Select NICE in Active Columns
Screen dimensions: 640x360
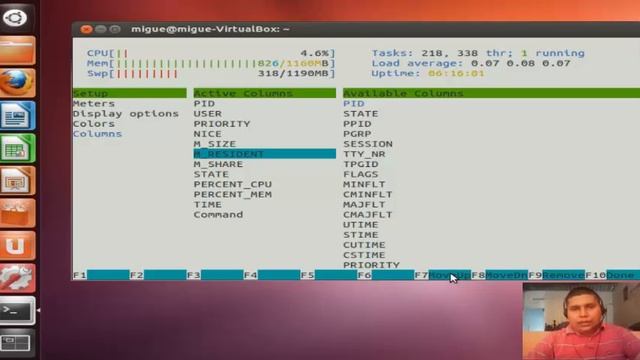pyautogui.click(x=208, y=134)
